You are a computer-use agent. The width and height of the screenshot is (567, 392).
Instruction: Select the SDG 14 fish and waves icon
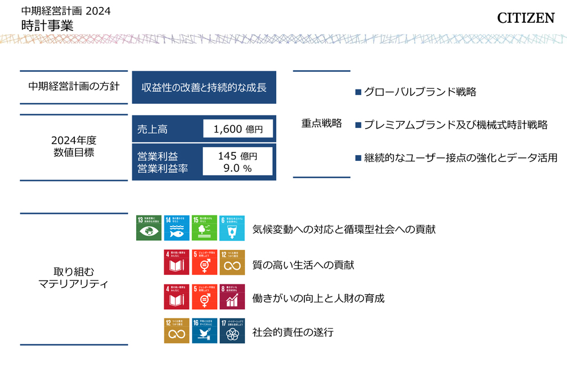click(176, 228)
